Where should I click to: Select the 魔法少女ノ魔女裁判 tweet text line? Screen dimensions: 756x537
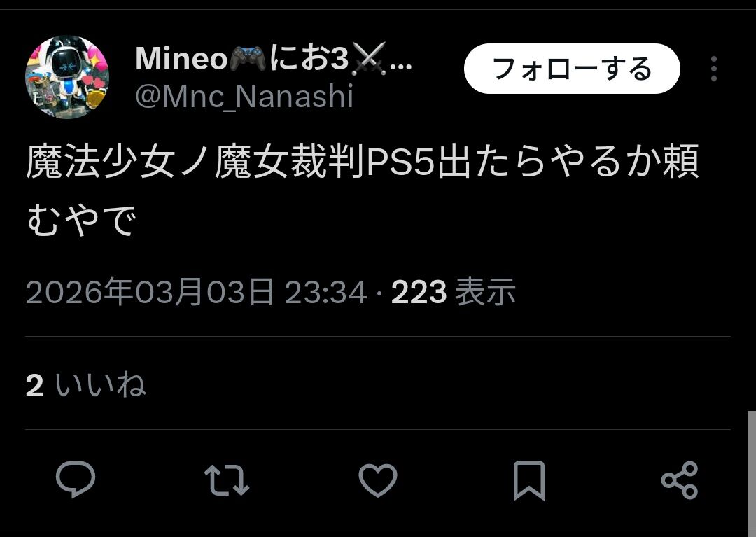363,162
